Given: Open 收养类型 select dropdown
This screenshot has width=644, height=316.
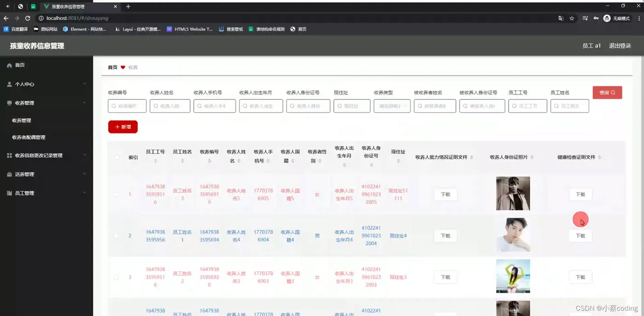Looking at the screenshot, I should click(392, 106).
